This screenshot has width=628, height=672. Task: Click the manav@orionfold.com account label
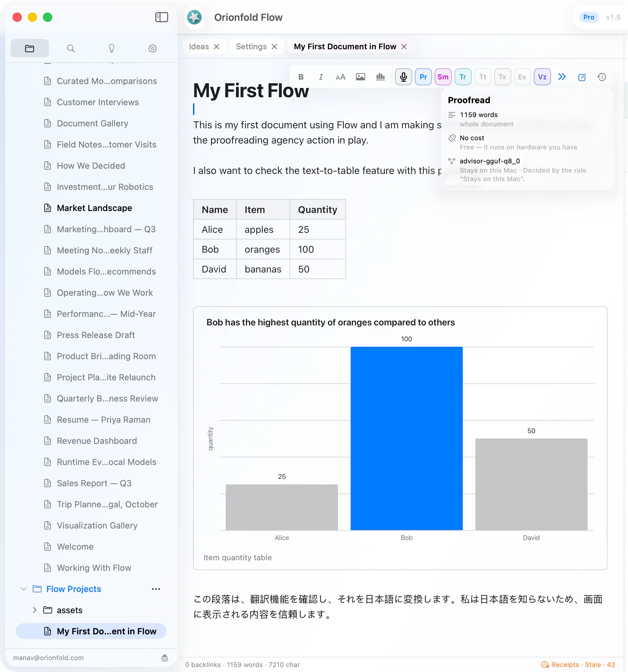pyautogui.click(x=48, y=658)
